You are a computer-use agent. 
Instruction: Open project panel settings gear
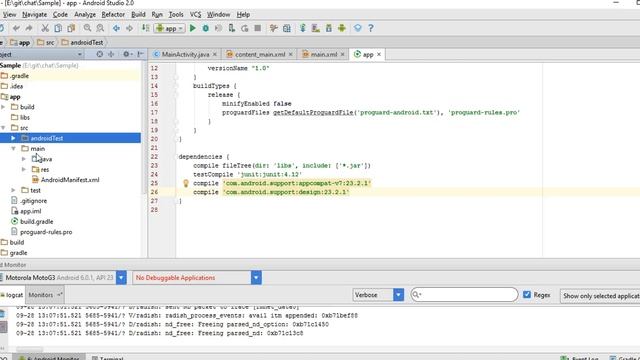[x=127, y=54]
